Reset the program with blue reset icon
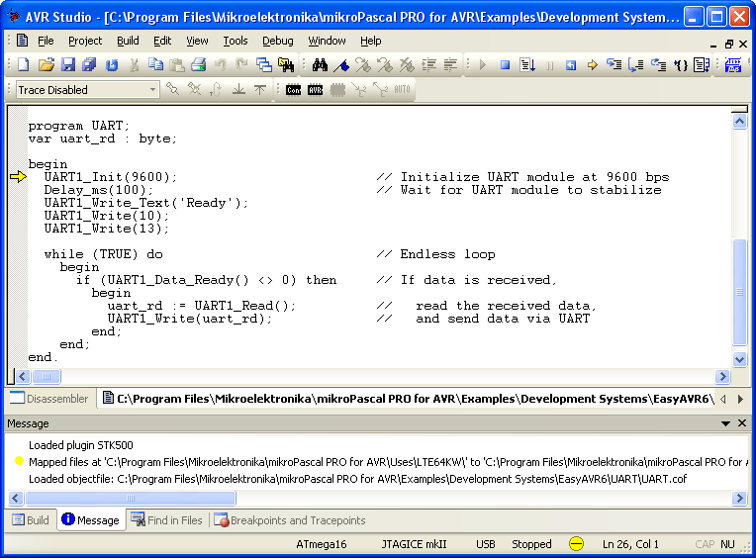Screen dimensions: 756x558 point(571,64)
